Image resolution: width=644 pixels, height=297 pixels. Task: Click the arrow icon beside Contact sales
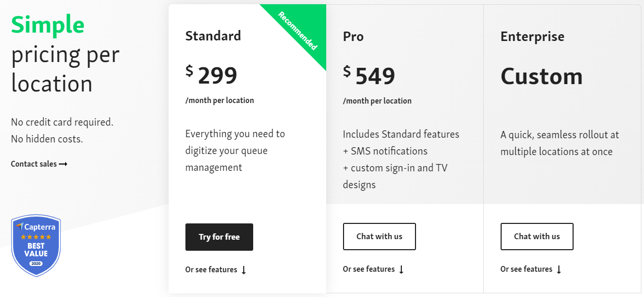63,164
